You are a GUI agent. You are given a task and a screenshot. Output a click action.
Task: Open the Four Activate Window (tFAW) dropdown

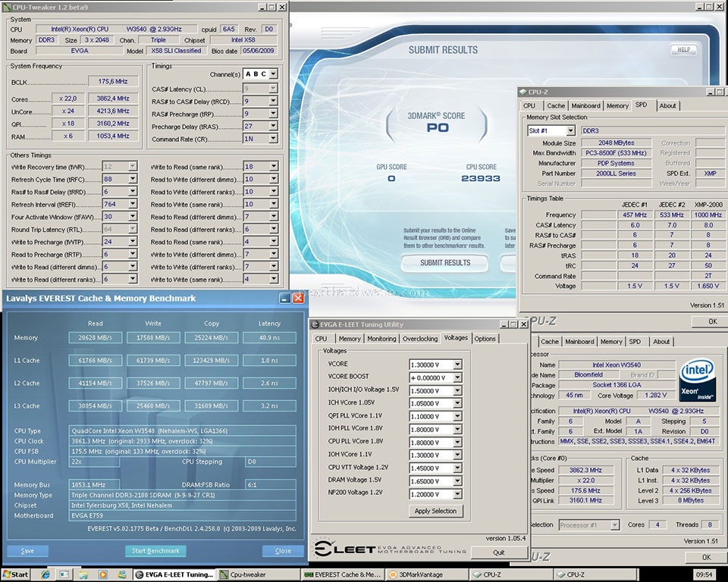[133, 216]
